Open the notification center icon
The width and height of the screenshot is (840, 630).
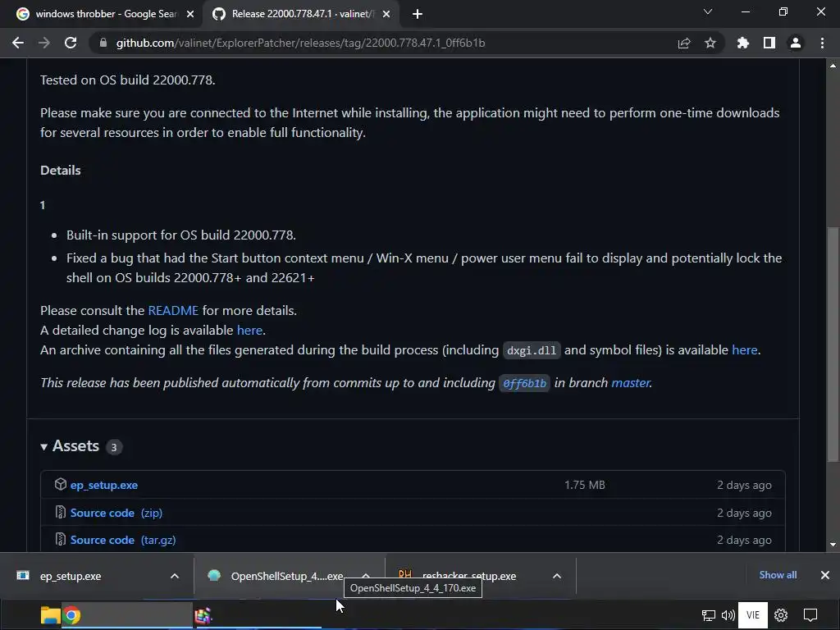(x=810, y=615)
